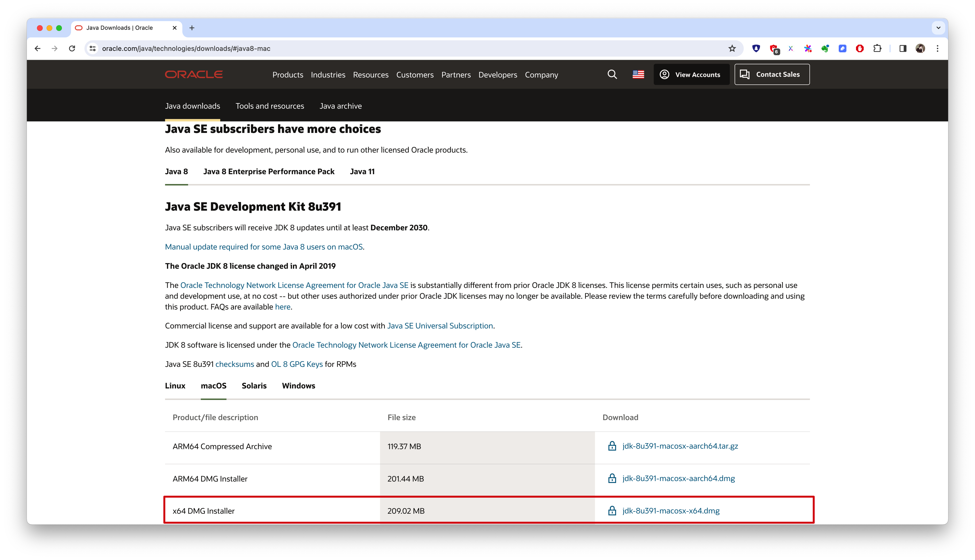
Task: Click the Contact Sales button
Action: [772, 74]
